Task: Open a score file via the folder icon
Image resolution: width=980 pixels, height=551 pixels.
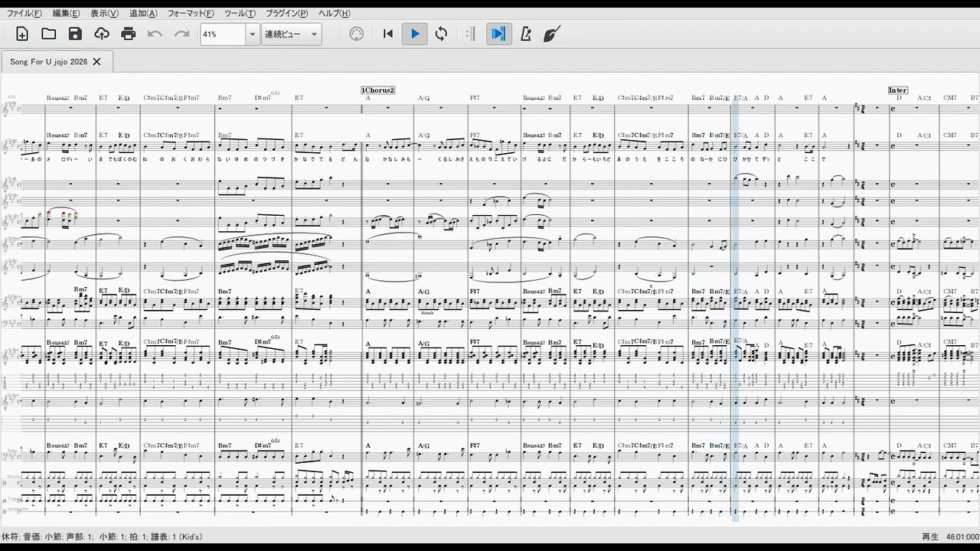Action: (x=49, y=34)
